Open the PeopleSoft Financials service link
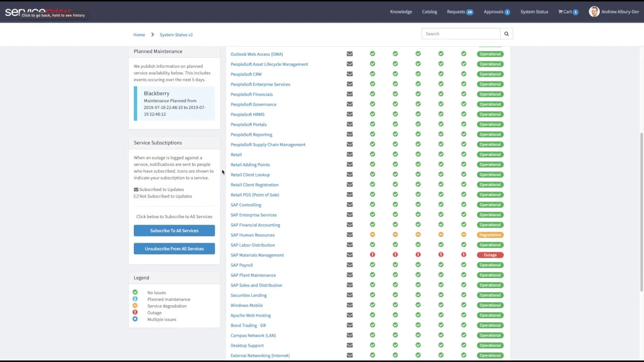This screenshot has height=362, width=644. pos(252,94)
